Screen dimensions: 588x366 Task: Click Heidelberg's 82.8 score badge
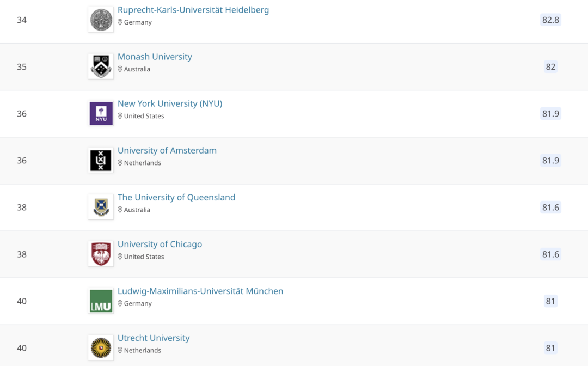click(550, 20)
